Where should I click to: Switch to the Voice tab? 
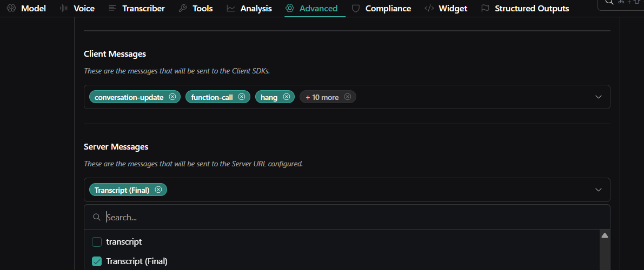(x=77, y=8)
